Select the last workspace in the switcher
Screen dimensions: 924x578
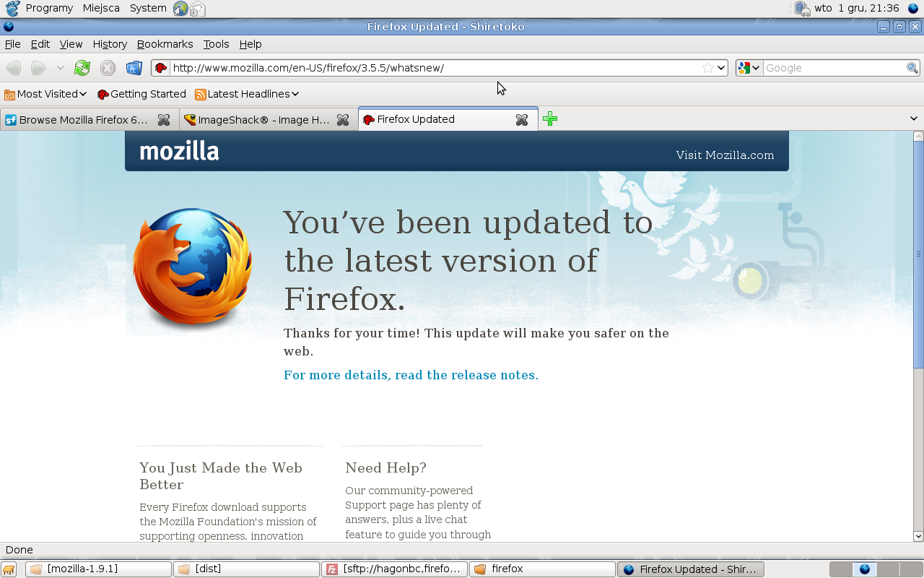pyautogui.click(x=910, y=569)
